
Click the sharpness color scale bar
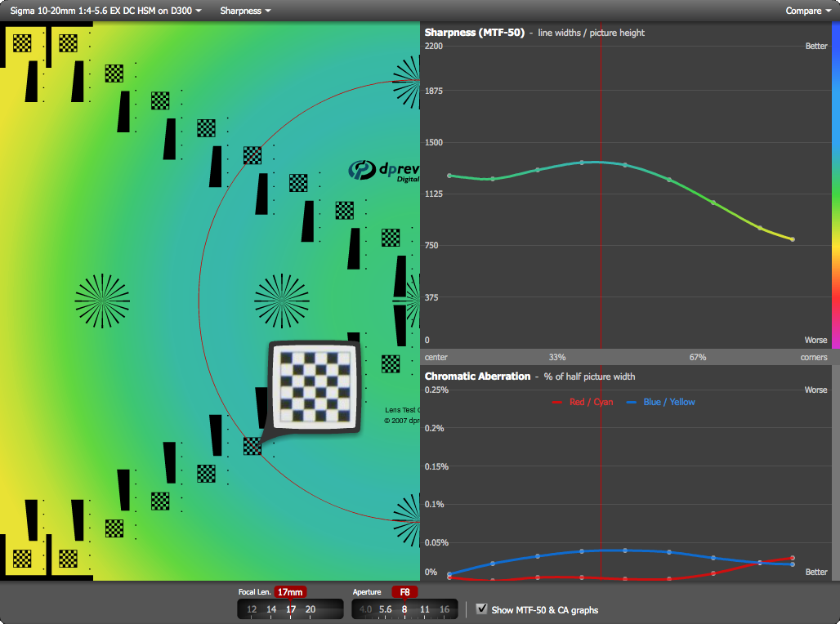[x=836, y=185]
